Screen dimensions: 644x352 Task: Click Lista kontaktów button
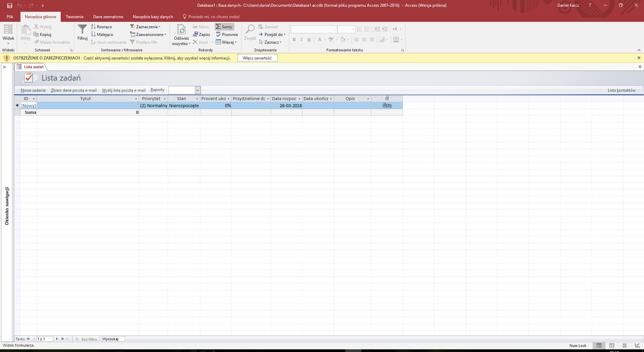(x=622, y=90)
